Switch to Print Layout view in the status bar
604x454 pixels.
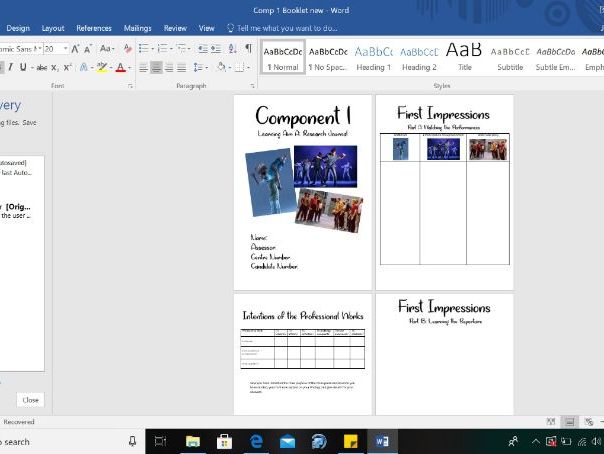coord(569,422)
